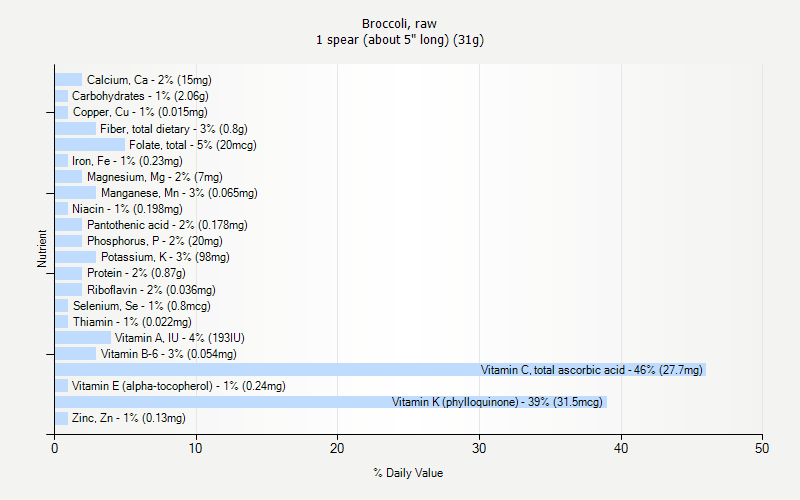Screen dimensions: 800x500
Task: Click the Magnesium, Mg label
Action: 147,177
